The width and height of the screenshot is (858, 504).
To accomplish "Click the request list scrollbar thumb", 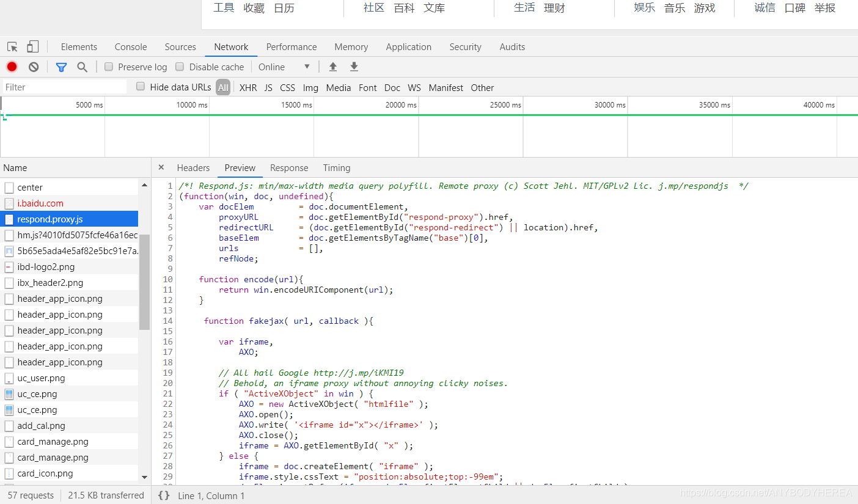I will (144, 282).
